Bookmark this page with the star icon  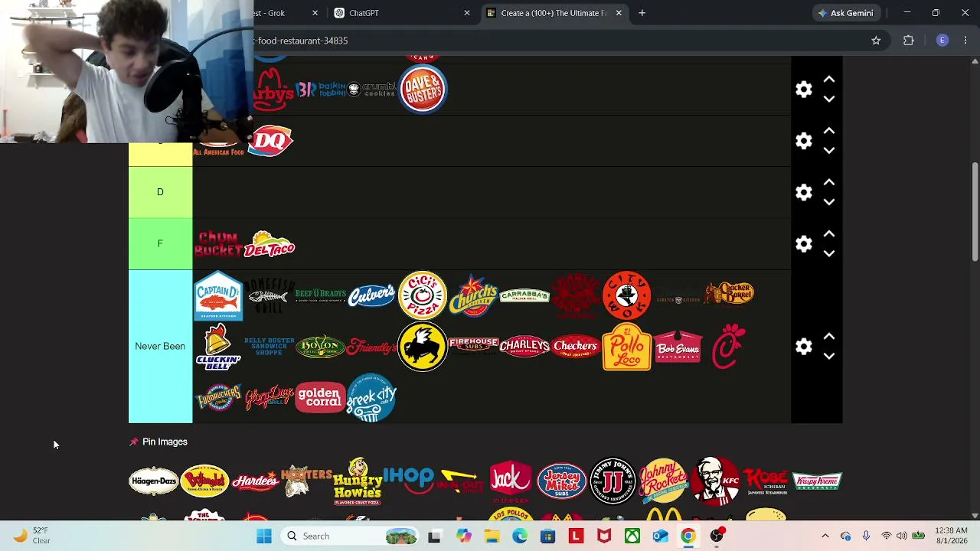point(876,41)
